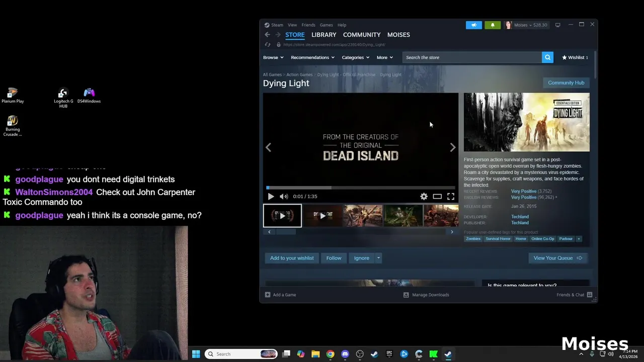The image size is (644, 362).
Task: Switch to the STORE tab
Action: coord(295,35)
